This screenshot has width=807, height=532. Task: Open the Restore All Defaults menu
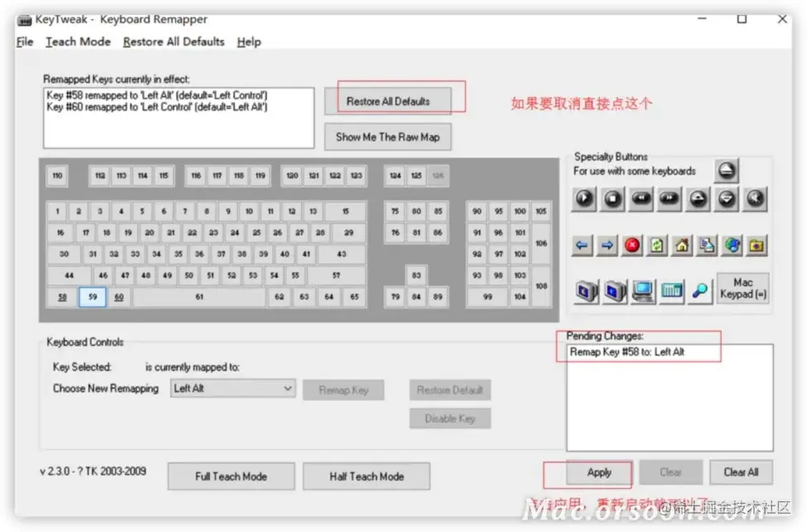tap(173, 41)
